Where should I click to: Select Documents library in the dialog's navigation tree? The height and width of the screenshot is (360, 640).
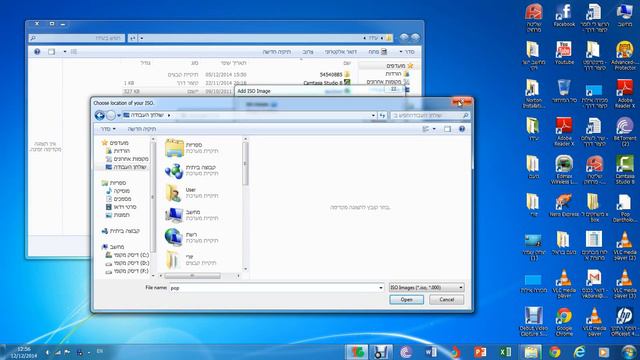point(119,199)
